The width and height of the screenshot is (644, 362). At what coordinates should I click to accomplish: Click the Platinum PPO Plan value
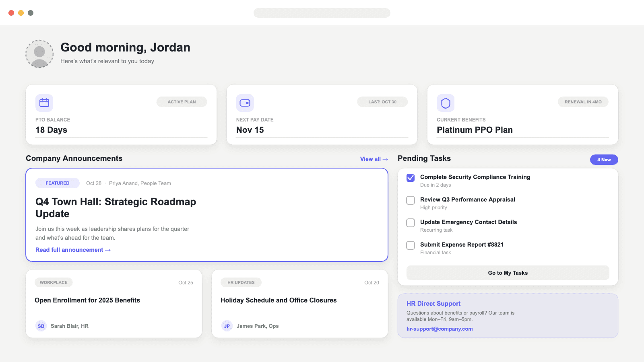(x=475, y=130)
